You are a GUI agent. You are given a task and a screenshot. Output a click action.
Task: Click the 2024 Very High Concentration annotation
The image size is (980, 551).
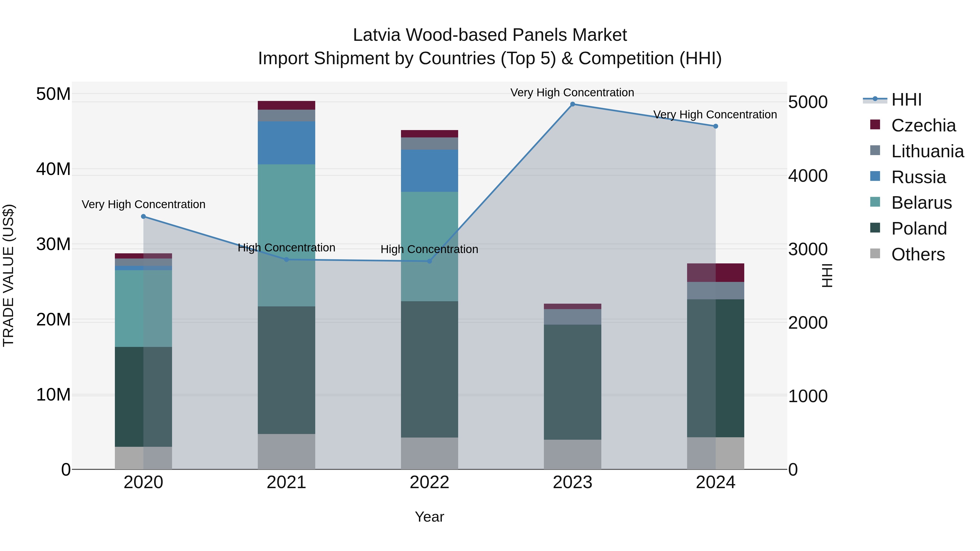click(715, 115)
